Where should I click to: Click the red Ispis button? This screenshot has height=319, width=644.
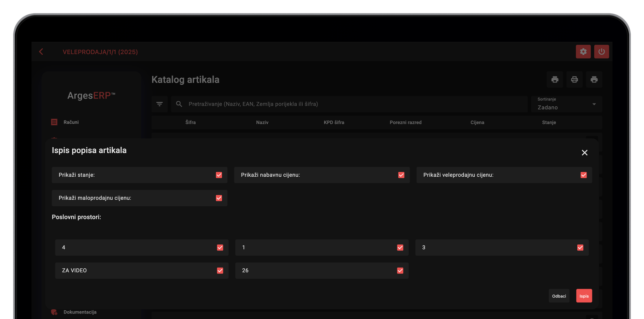[584, 296]
